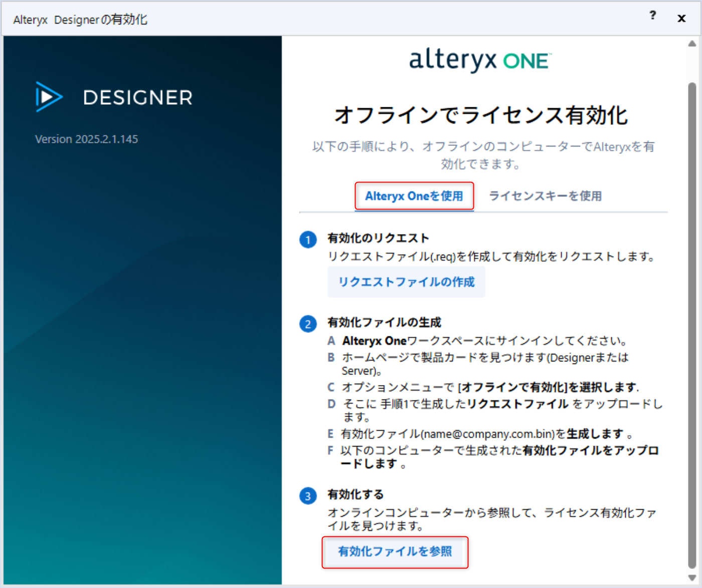
Task: Click the 'オフラインでライセンス有効化' heading
Action: tap(481, 115)
